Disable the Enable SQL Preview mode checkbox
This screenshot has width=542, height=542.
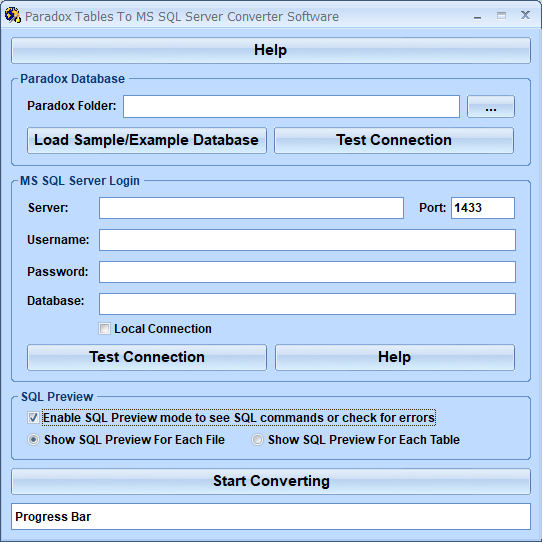33,418
